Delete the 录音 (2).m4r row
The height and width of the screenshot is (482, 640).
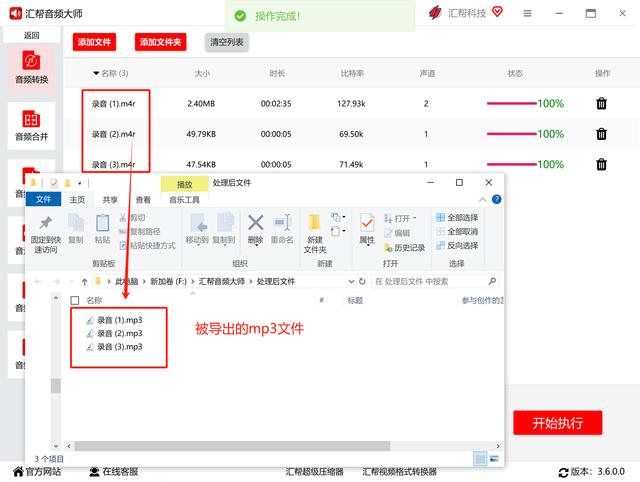pyautogui.click(x=601, y=134)
